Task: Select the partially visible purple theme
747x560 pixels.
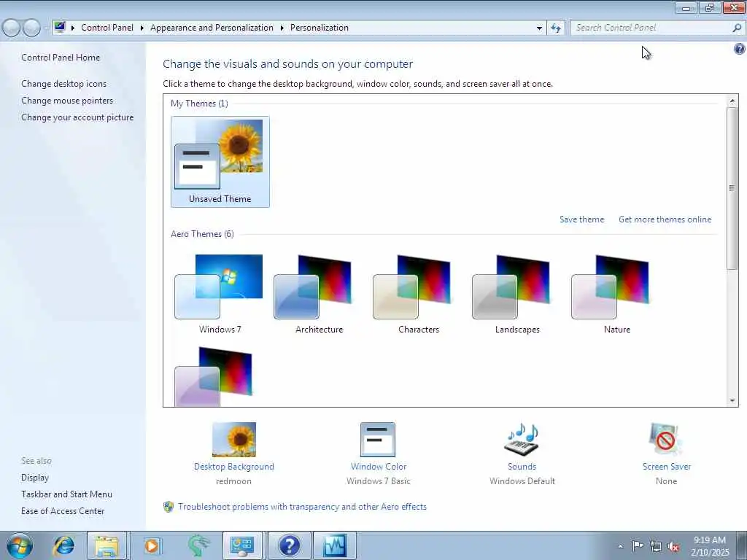Action: (x=214, y=376)
